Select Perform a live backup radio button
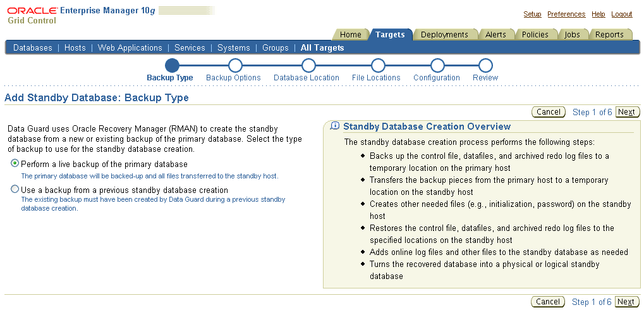The width and height of the screenshot is (644, 310). [x=15, y=164]
